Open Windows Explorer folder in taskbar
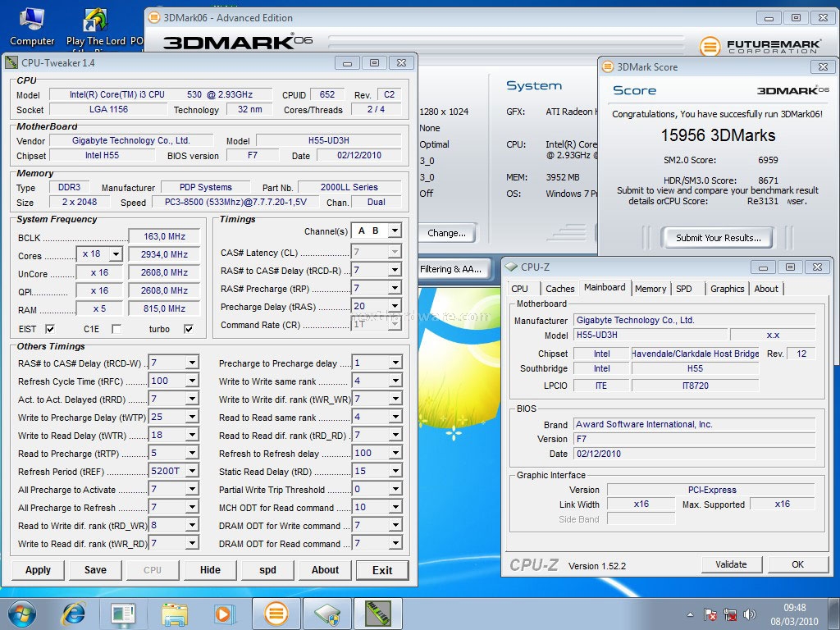Image resolution: width=840 pixels, height=630 pixels. click(175, 614)
